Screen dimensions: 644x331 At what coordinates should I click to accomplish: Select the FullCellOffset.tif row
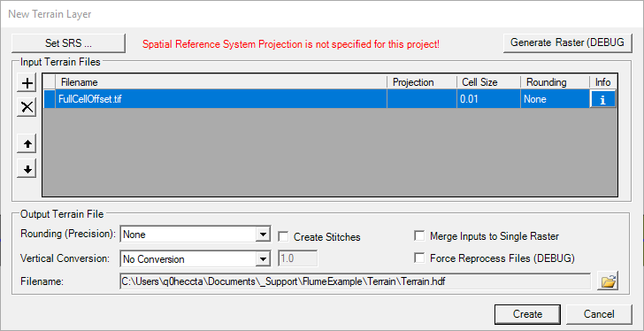[330, 99]
